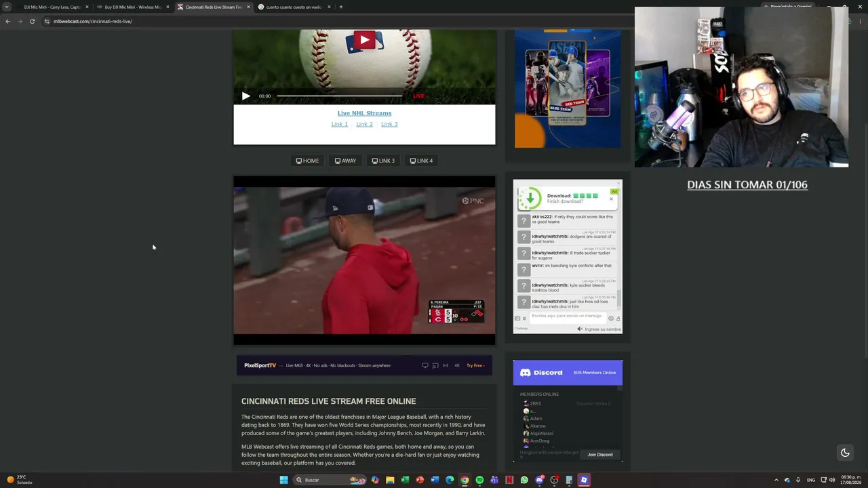868x488 pixels.
Task: Open the emoji picker in chat
Action: [610, 319]
